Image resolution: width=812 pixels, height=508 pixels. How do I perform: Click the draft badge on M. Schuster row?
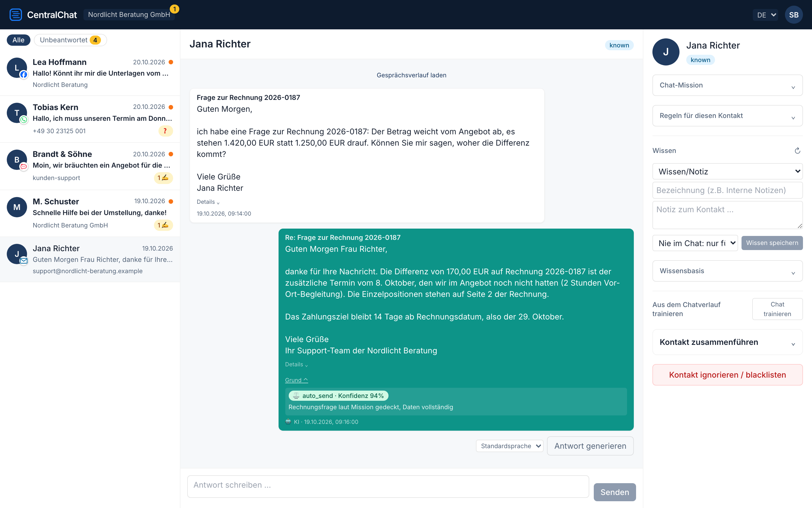tap(164, 225)
